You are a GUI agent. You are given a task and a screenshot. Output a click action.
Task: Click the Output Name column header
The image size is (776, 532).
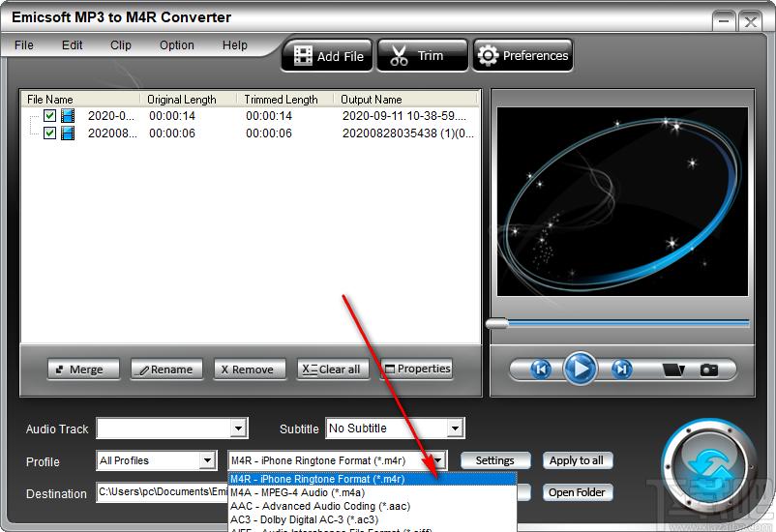tap(405, 100)
